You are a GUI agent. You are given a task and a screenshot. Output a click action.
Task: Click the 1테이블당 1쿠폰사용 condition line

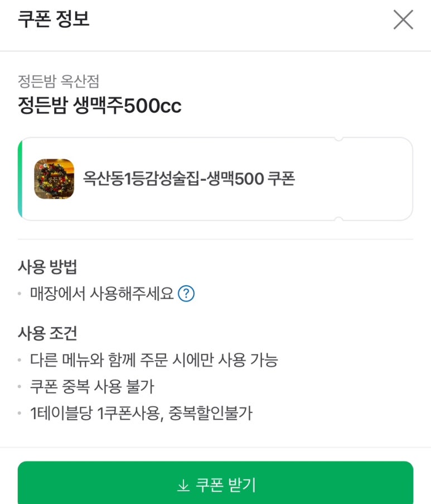tap(141, 413)
